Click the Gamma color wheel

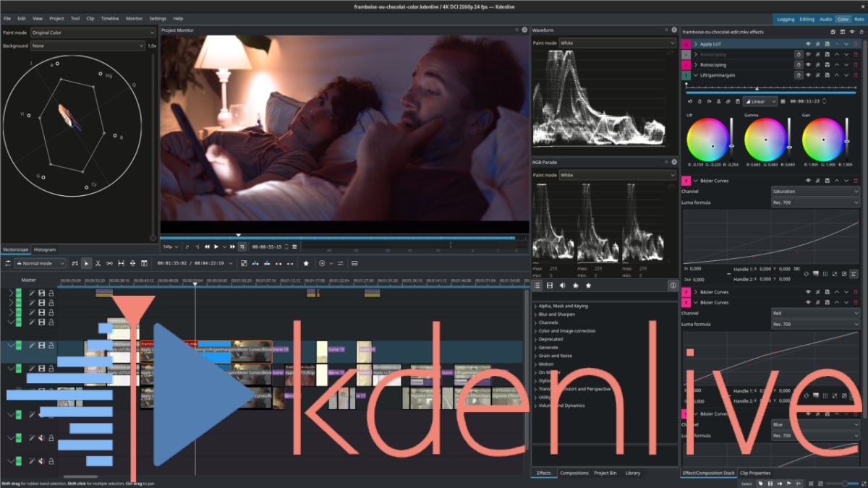click(x=765, y=140)
